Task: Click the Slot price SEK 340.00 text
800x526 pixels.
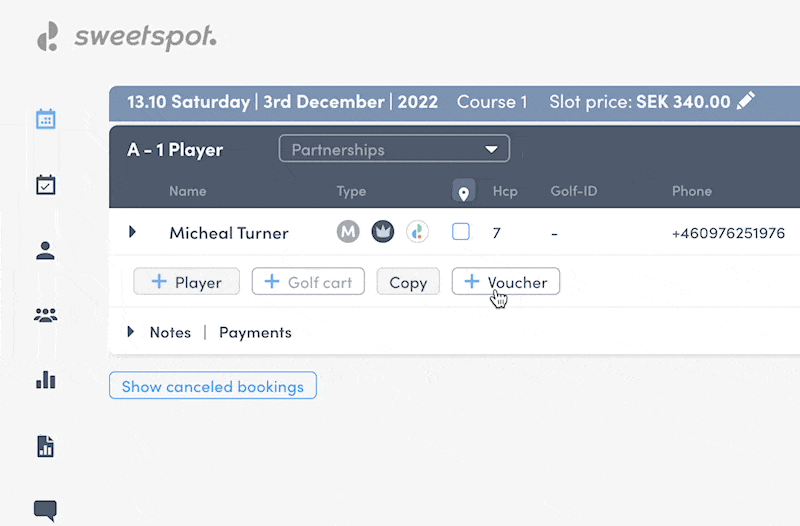Action: [x=640, y=102]
